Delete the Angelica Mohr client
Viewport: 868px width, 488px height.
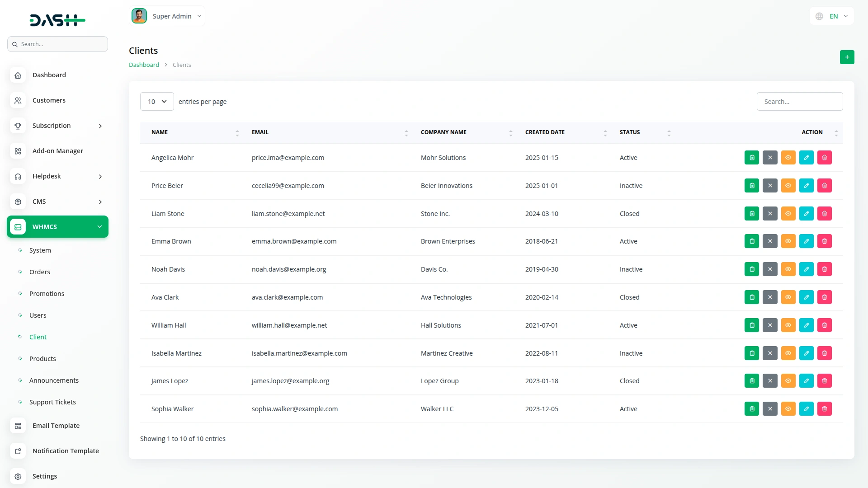pyautogui.click(x=824, y=158)
